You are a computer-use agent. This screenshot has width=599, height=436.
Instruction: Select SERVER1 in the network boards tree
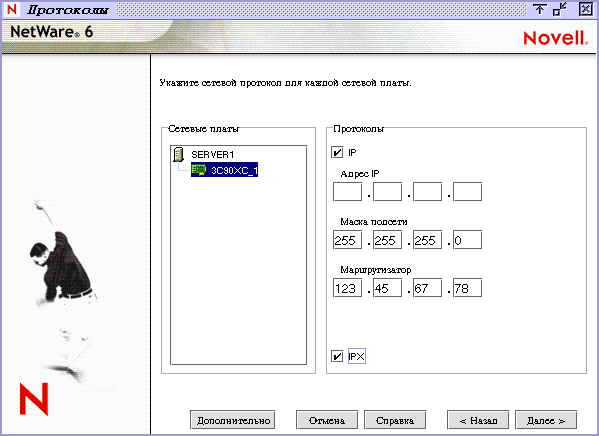(212, 154)
